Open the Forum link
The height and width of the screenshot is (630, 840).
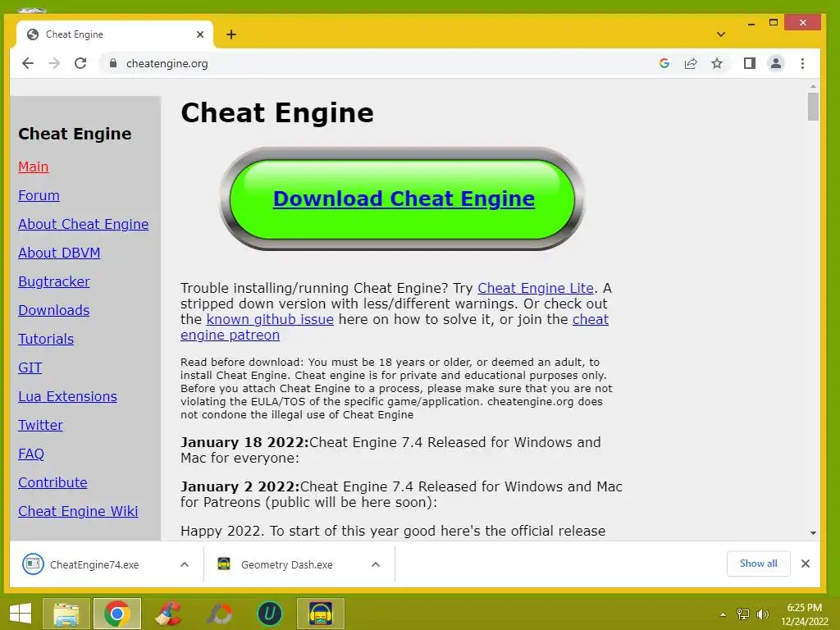point(39,195)
